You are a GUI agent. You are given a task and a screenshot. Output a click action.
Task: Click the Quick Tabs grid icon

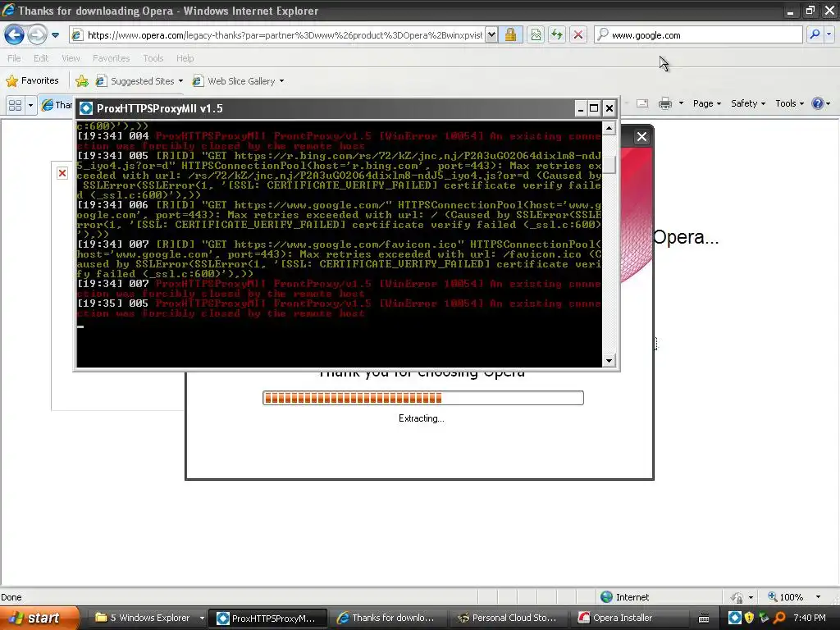15,105
